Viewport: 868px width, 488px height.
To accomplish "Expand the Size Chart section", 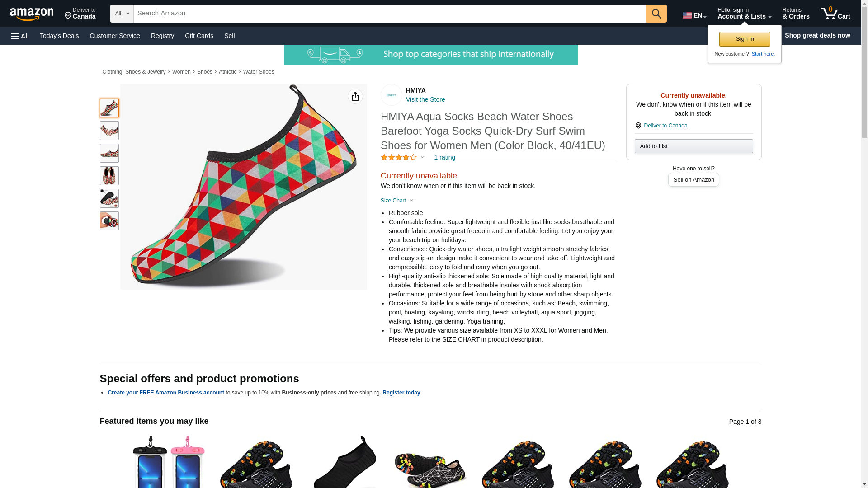I will (x=397, y=201).
